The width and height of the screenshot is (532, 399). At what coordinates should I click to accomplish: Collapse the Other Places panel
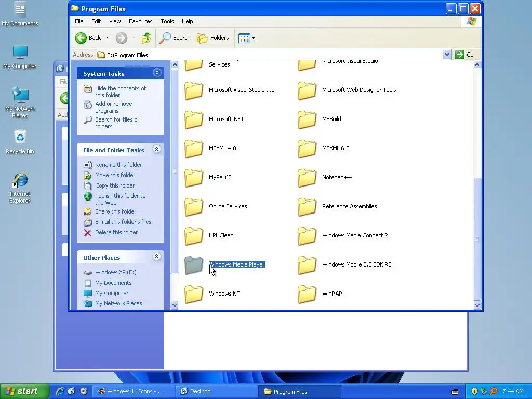pyautogui.click(x=157, y=257)
